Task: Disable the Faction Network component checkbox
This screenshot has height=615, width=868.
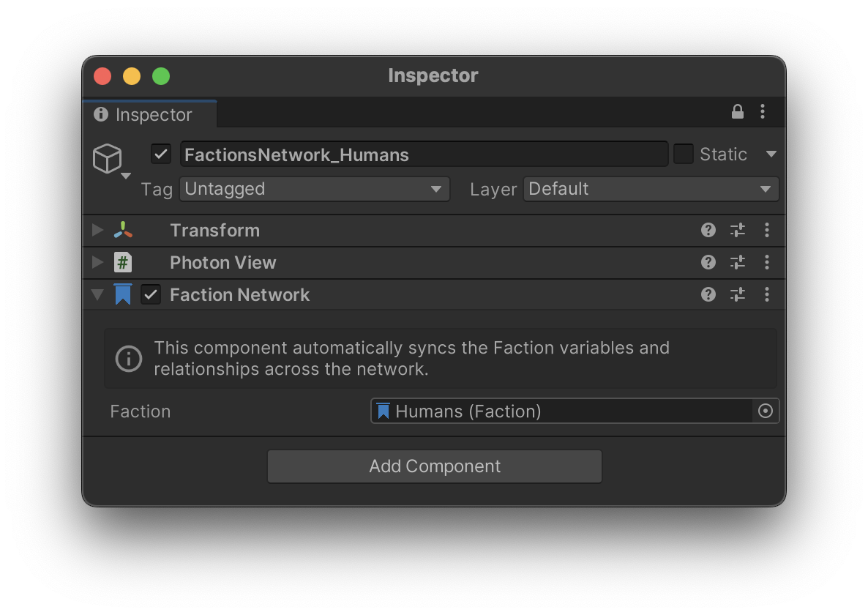Action: tap(151, 295)
